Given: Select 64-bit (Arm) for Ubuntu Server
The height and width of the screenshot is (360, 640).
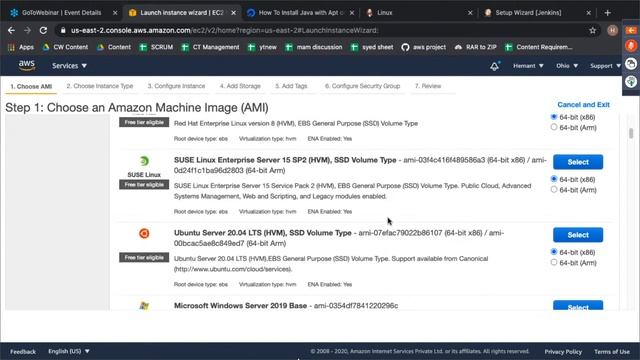Looking at the screenshot, I should pos(553,262).
